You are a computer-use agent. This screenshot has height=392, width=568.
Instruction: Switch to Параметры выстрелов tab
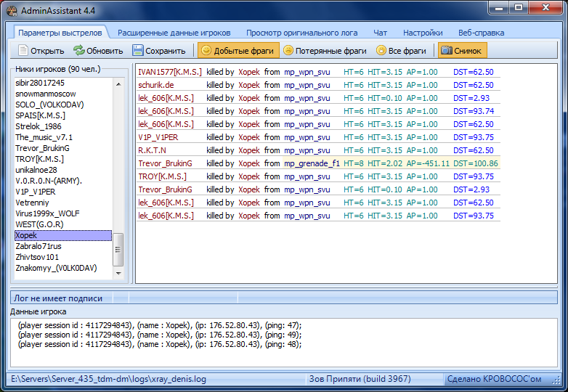60,33
